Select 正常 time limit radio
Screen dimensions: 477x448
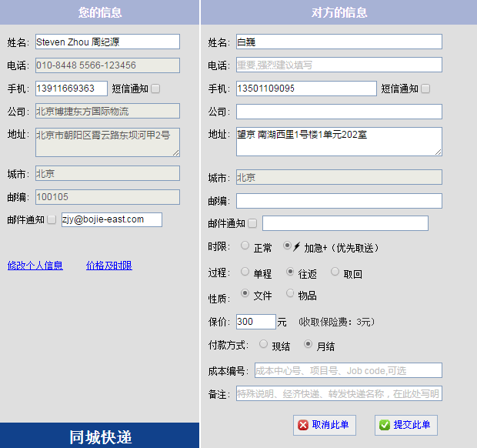tap(245, 246)
